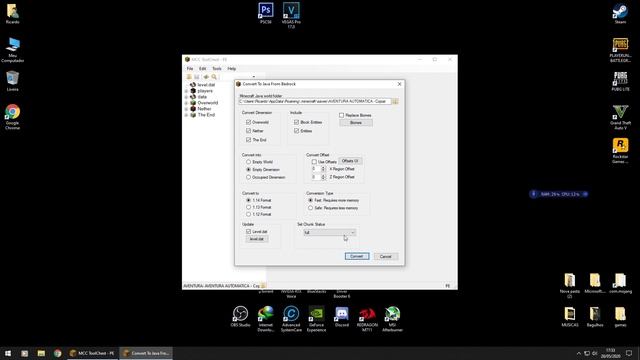This screenshot has height=360, width=640.
Task: Launch the MSI Afterburner shortcut
Action: (392, 319)
